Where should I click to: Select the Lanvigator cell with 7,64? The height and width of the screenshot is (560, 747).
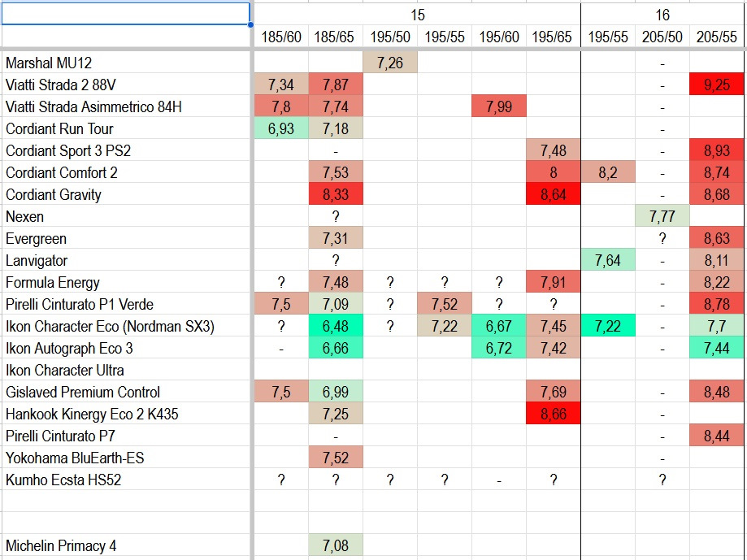(608, 259)
